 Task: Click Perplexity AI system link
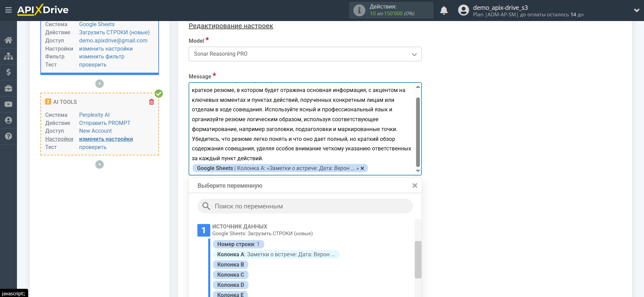[94, 115]
